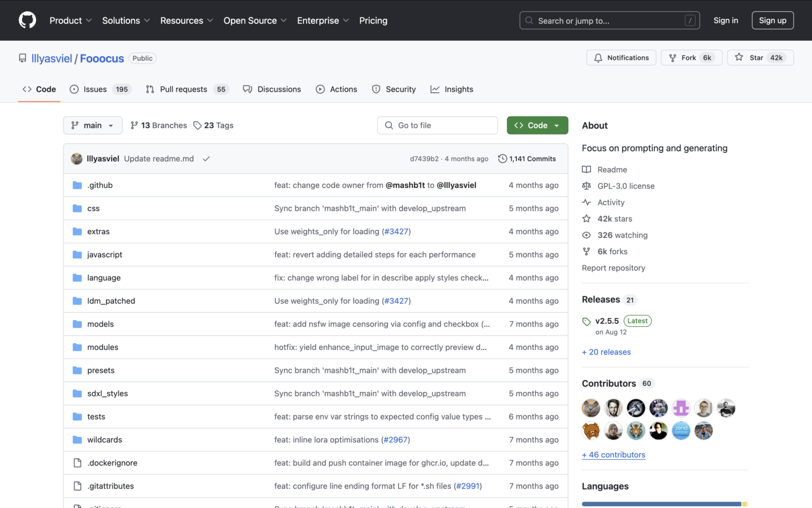The height and width of the screenshot is (508, 812).
Task: Open the green Code dropdown
Action: [x=537, y=125]
